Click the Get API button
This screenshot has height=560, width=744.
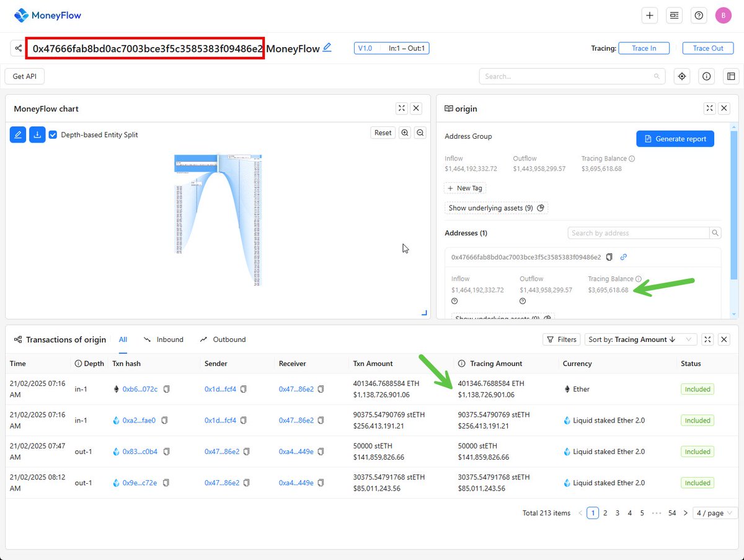point(25,76)
